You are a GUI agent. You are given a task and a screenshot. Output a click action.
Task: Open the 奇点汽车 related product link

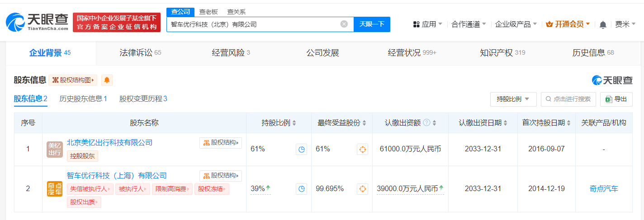click(604, 189)
